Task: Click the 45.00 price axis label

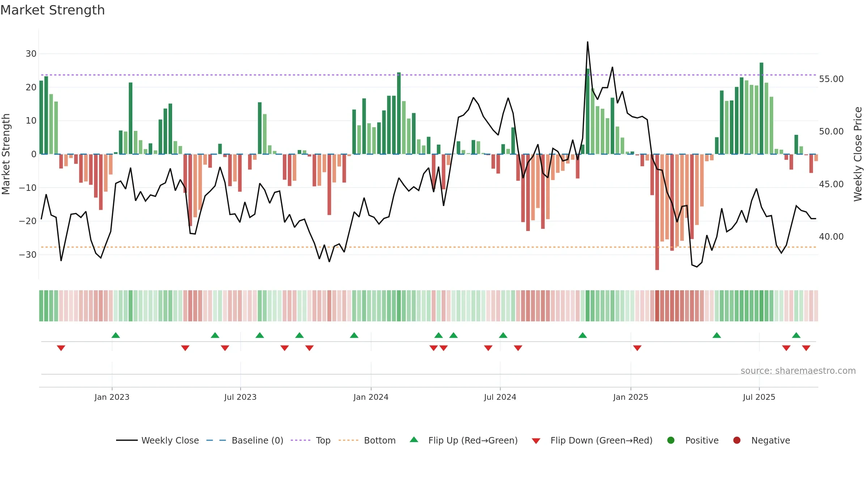Action: pyautogui.click(x=831, y=184)
